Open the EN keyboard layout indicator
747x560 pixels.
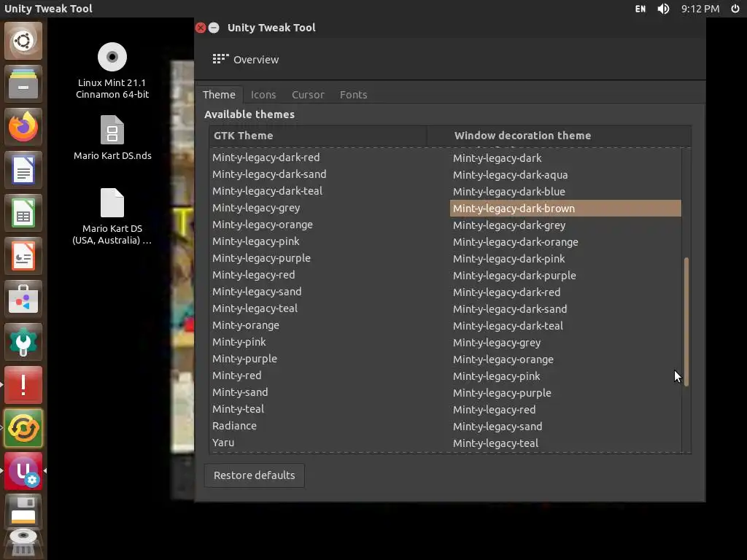pos(640,9)
